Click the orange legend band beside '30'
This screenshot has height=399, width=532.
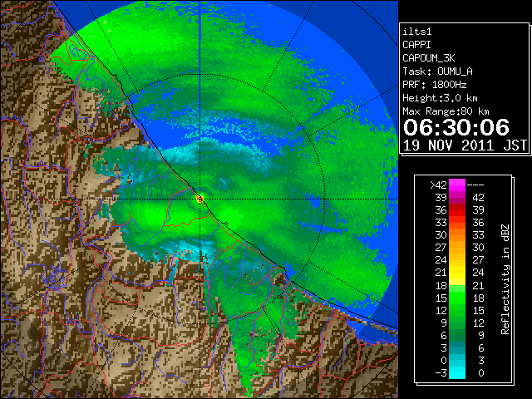(457, 235)
